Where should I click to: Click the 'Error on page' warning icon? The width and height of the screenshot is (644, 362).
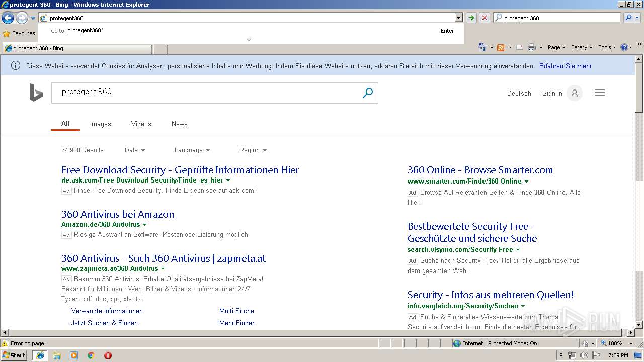[5, 343]
